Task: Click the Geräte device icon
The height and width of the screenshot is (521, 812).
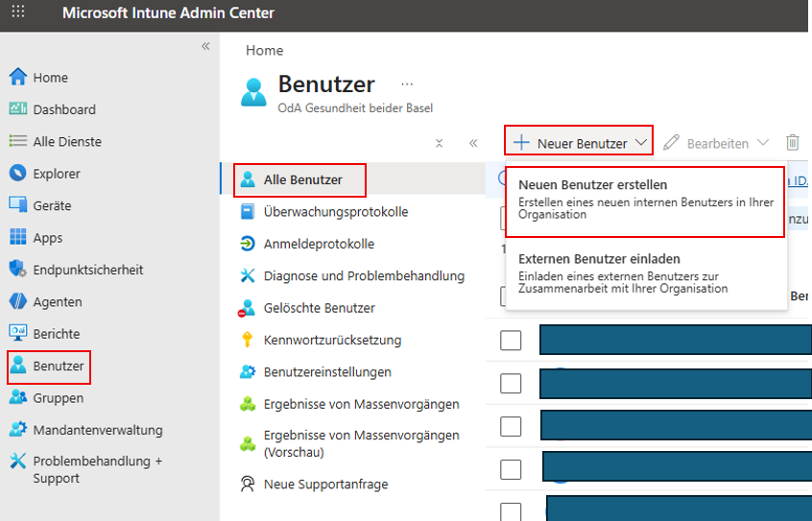Action: click(x=18, y=205)
